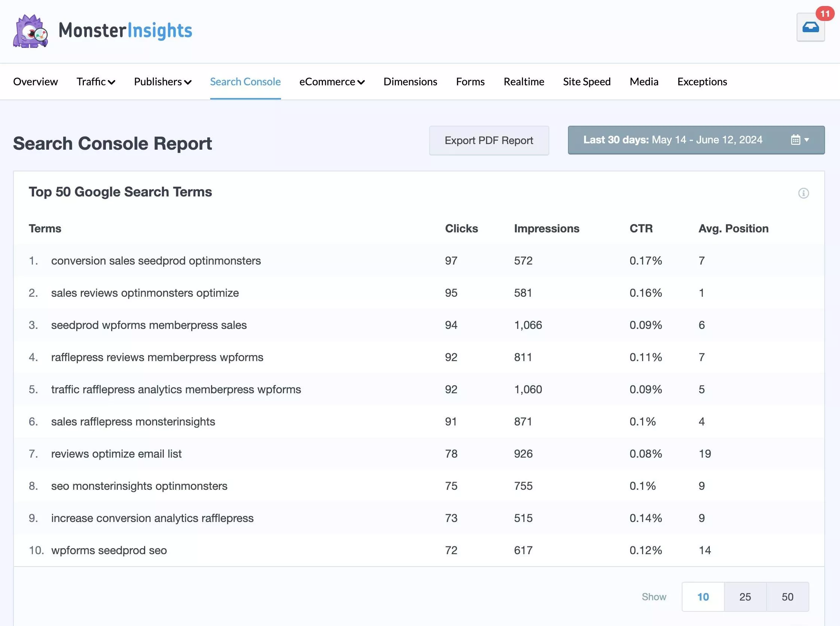Viewport: 840px width, 626px height.
Task: Show 50 search terms per page
Action: [787, 597]
